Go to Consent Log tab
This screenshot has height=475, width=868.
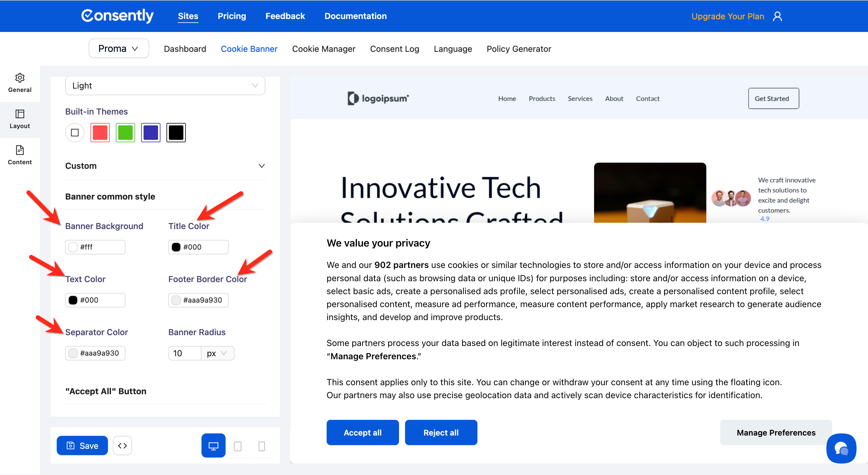click(x=394, y=49)
